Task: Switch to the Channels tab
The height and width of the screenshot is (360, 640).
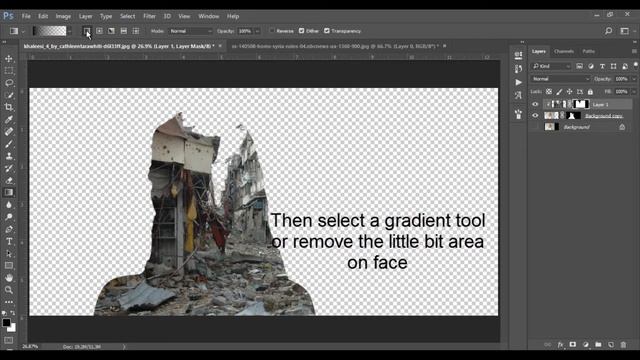Action: pos(564,51)
